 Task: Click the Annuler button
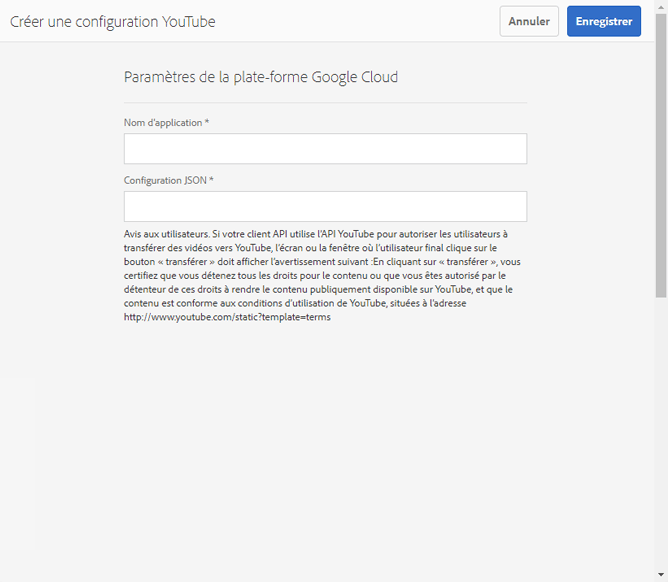point(529,21)
